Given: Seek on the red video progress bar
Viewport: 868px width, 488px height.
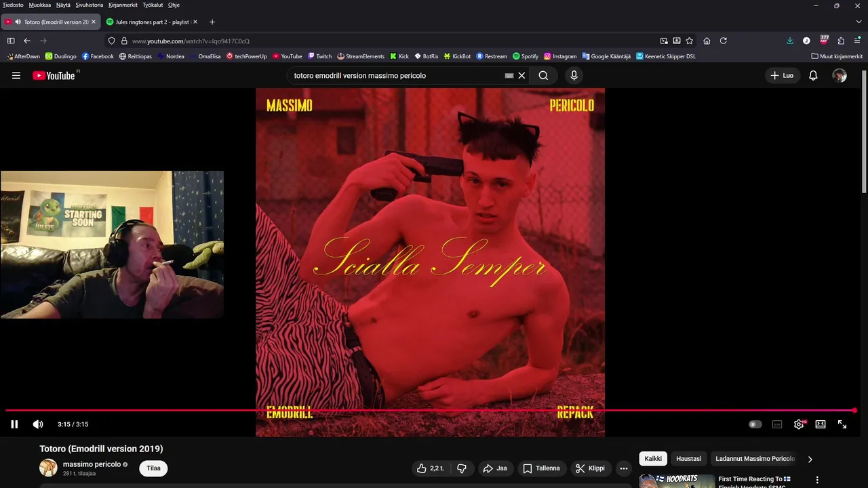Looking at the screenshot, I should (x=430, y=410).
